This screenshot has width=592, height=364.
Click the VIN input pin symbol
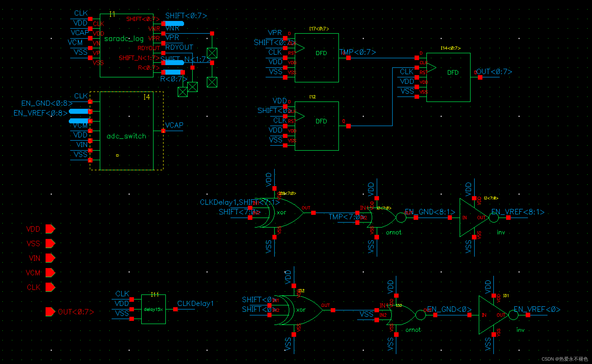(x=50, y=258)
